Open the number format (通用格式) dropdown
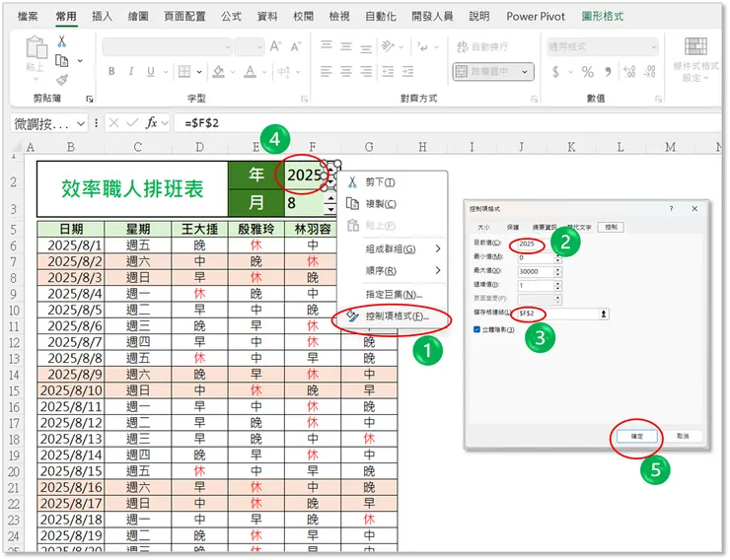Viewport: 730px width, 560px height. (x=654, y=46)
